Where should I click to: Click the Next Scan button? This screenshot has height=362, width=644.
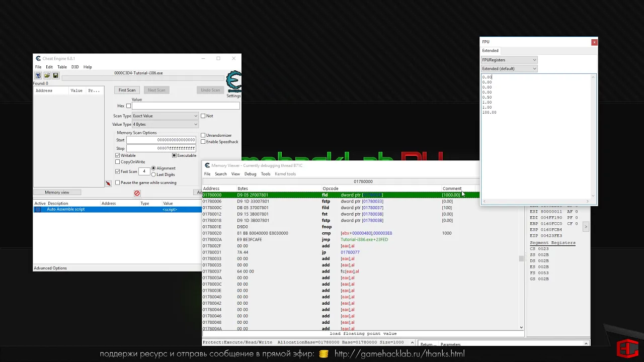click(156, 90)
